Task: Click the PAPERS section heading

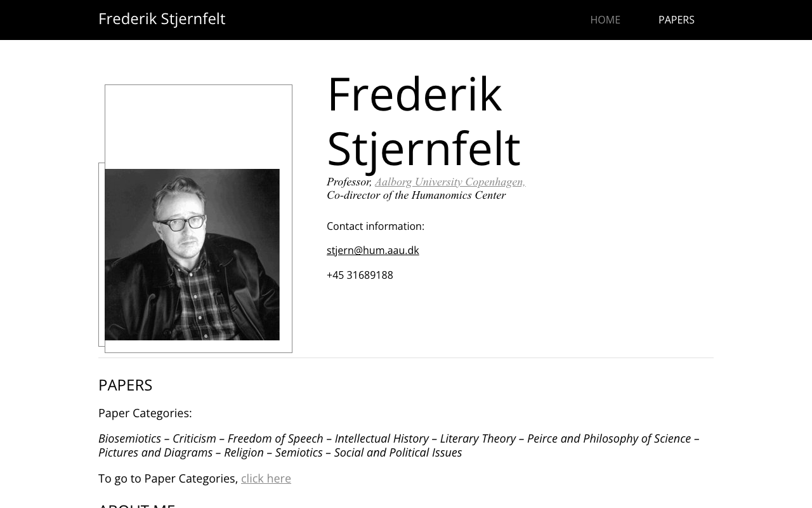Action: (125, 385)
